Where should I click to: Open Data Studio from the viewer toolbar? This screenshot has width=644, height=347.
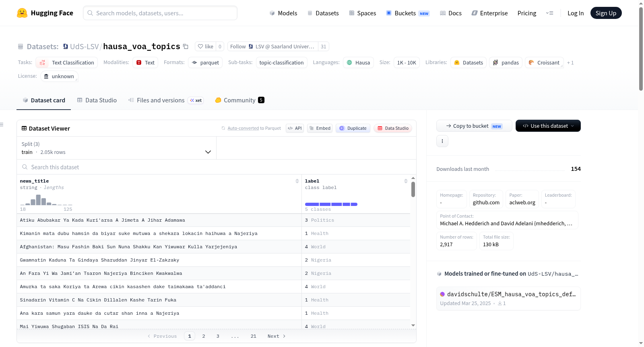(x=393, y=128)
